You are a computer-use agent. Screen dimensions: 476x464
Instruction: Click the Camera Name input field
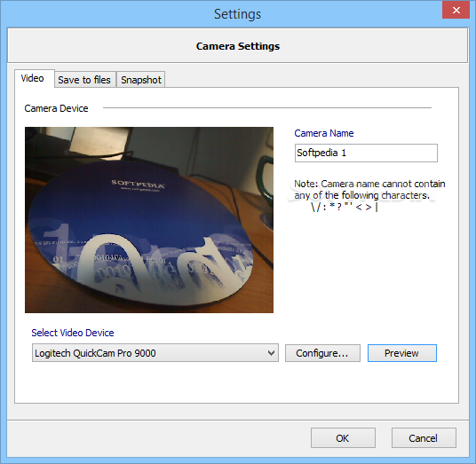[x=366, y=153]
